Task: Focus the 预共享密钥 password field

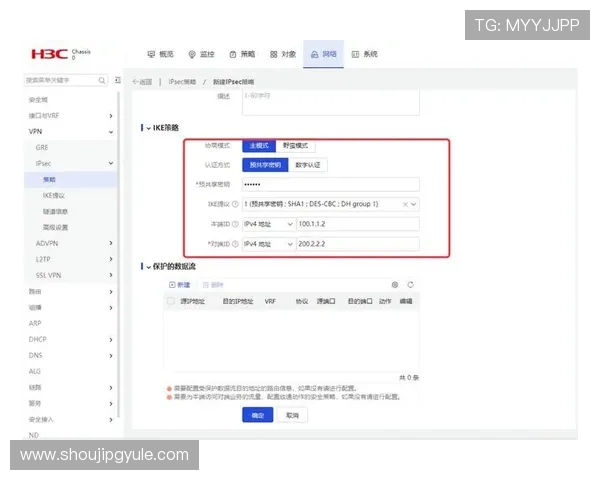Action: 331,184
